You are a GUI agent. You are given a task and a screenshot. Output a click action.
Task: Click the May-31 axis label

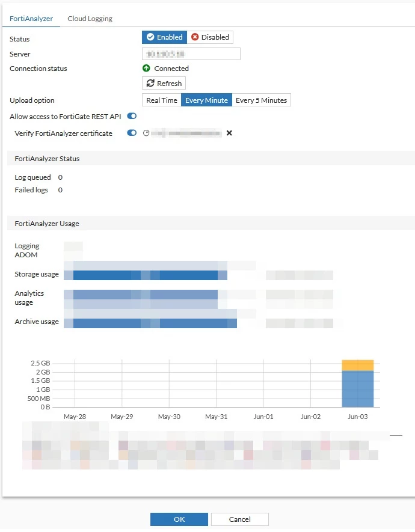(x=216, y=417)
